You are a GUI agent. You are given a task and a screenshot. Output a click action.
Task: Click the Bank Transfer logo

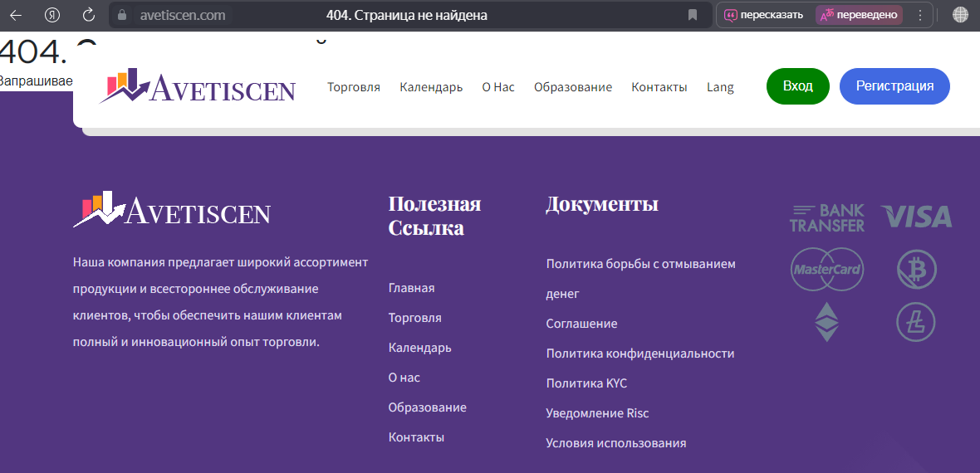click(x=826, y=217)
